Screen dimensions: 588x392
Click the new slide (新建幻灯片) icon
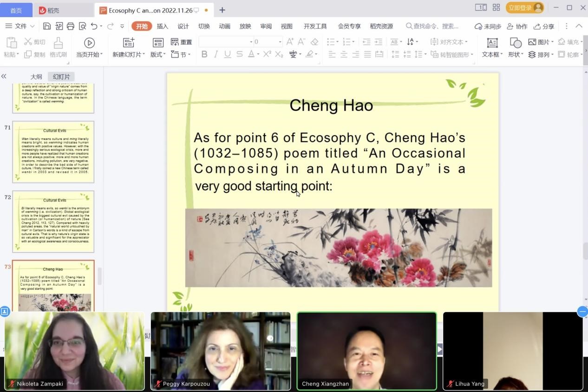(x=129, y=43)
